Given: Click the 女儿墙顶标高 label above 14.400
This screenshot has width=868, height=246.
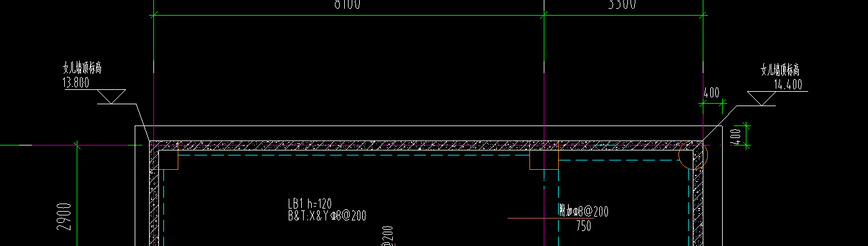Looking at the screenshot, I should [x=781, y=69].
